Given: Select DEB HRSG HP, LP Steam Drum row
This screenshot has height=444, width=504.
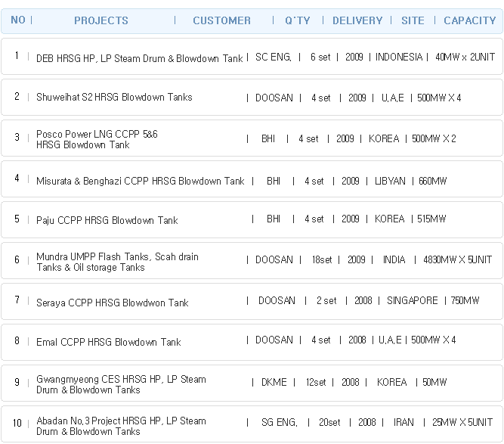Looking at the screenshot, I should point(252,57).
